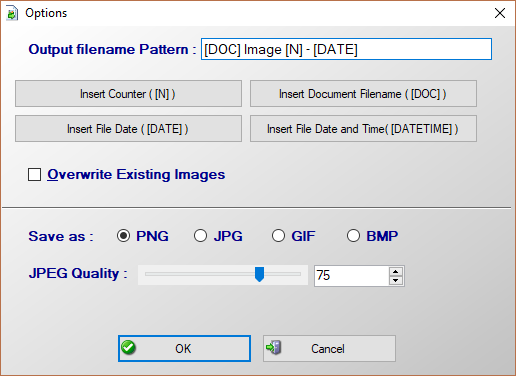Click the Overwrite Existing Images label text
The height and width of the screenshot is (376, 516).
136,175
